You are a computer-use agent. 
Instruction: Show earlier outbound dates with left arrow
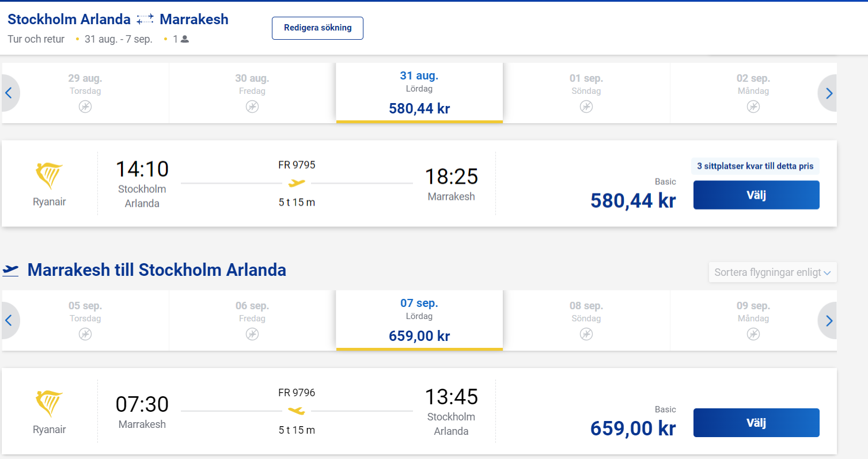click(10, 93)
